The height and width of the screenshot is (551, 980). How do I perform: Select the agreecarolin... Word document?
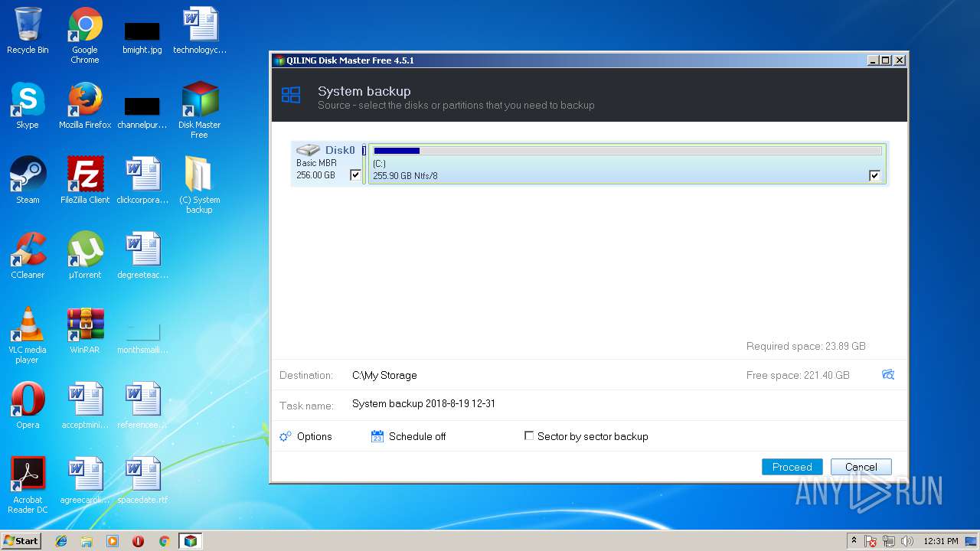tap(85, 481)
